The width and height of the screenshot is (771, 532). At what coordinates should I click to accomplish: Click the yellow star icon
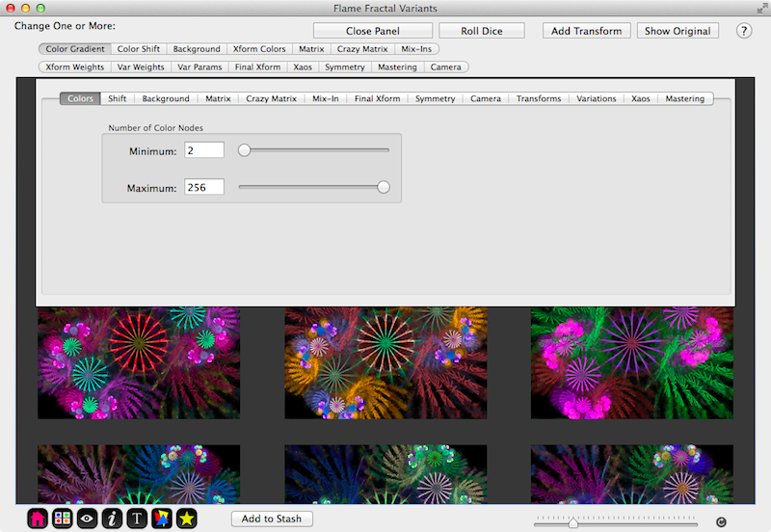pos(187,519)
